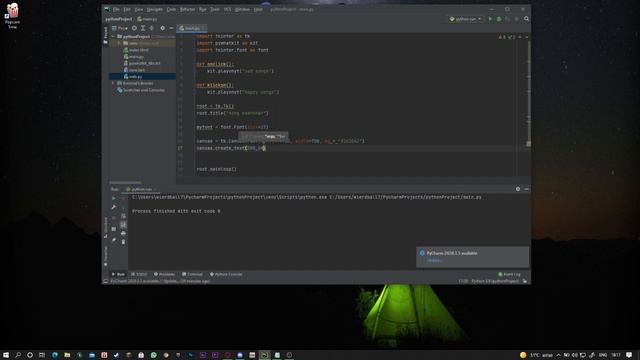640x360 pixels.
Task: Click the Python interpreter status bar entry
Action: (x=495, y=281)
